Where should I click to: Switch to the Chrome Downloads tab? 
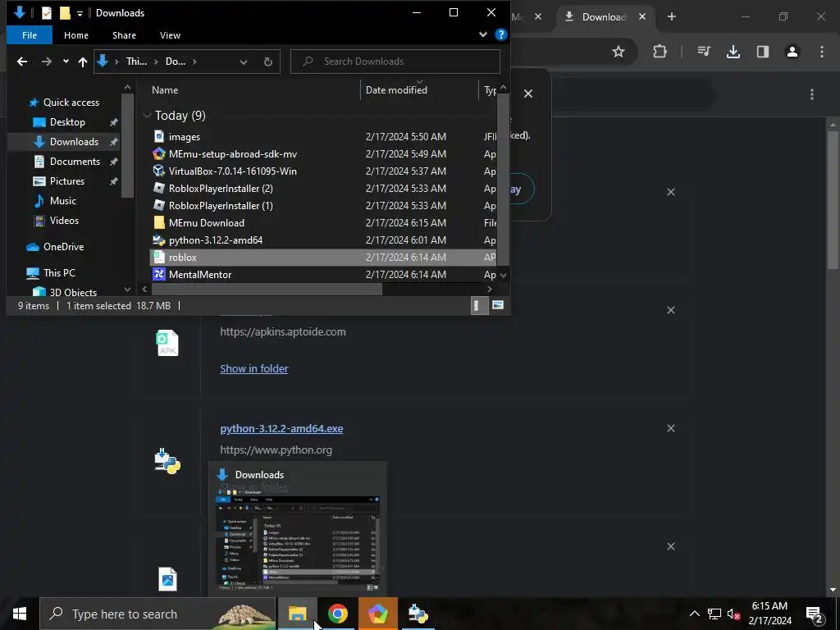click(x=605, y=17)
